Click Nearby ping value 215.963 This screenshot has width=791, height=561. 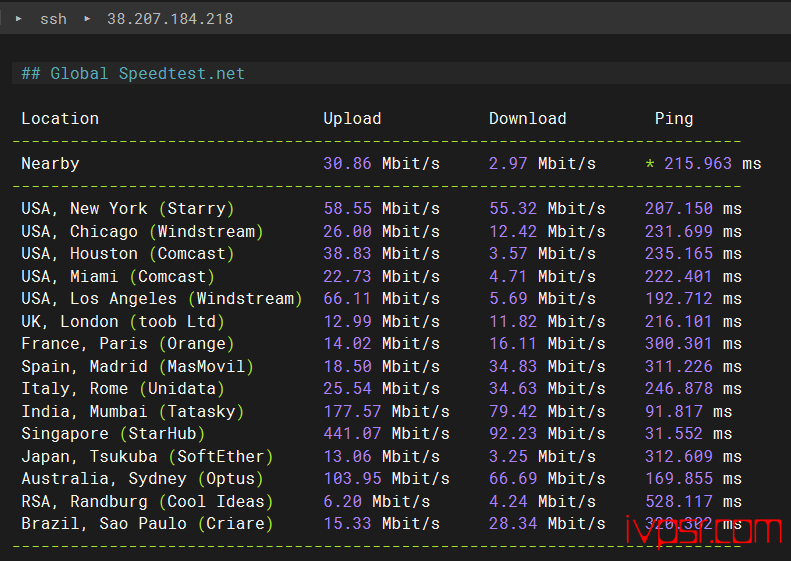coord(698,163)
